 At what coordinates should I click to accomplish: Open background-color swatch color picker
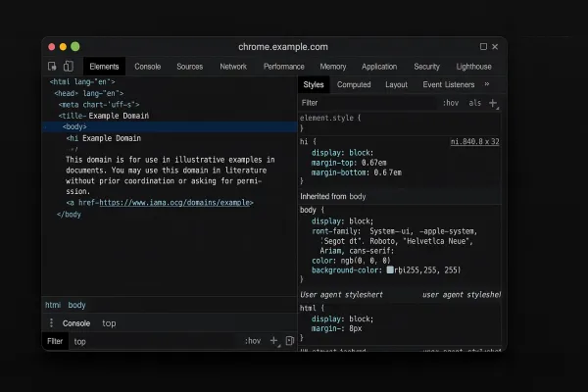[x=390, y=269]
